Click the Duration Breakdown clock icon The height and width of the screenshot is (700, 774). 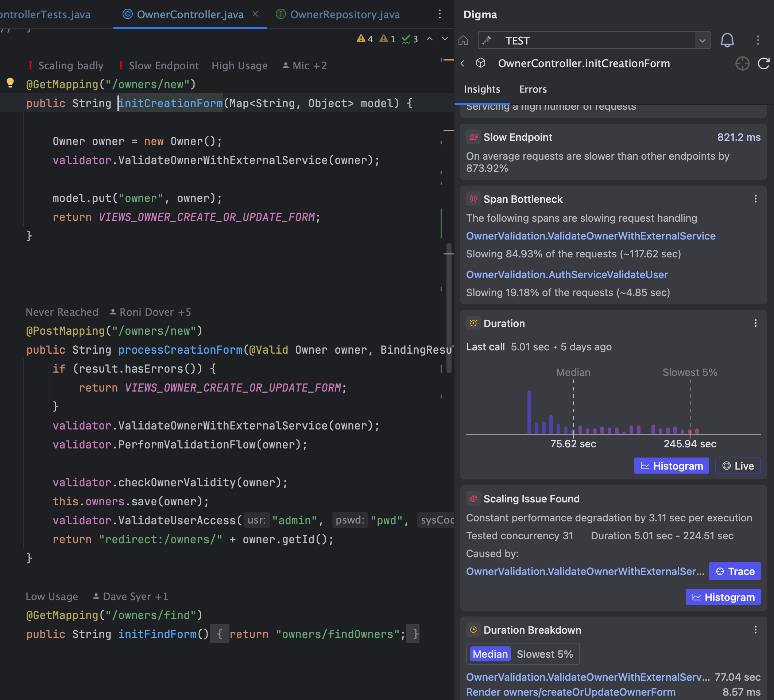click(x=473, y=630)
